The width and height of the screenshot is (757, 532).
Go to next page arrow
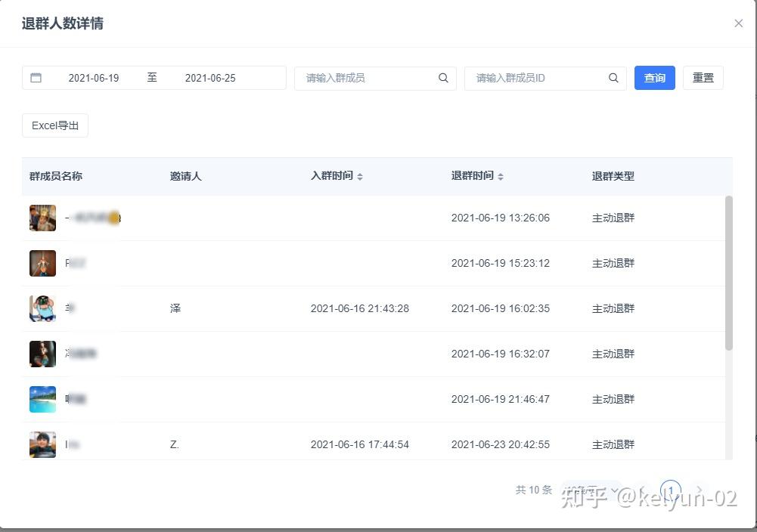pos(700,490)
